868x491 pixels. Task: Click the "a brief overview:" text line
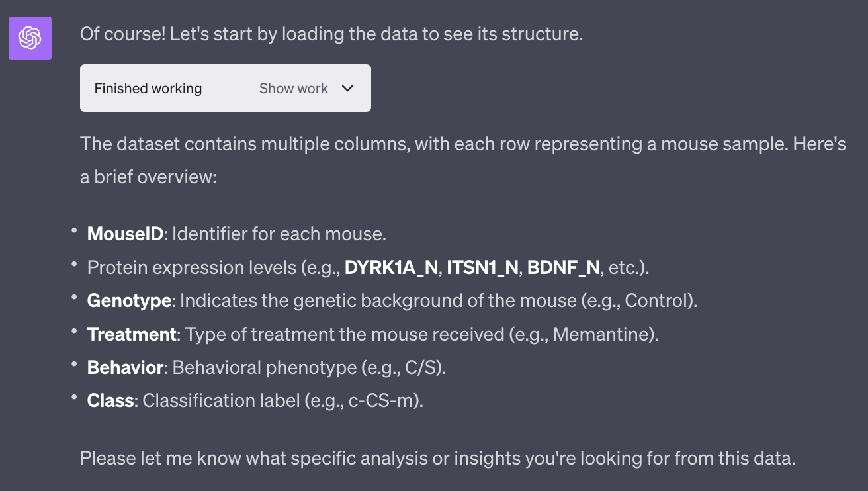148,177
